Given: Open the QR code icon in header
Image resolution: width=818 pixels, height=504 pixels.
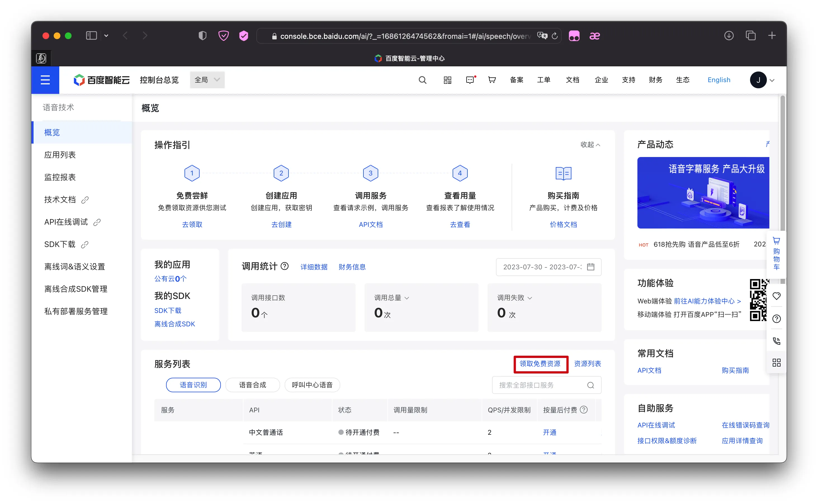Looking at the screenshot, I should point(448,80).
